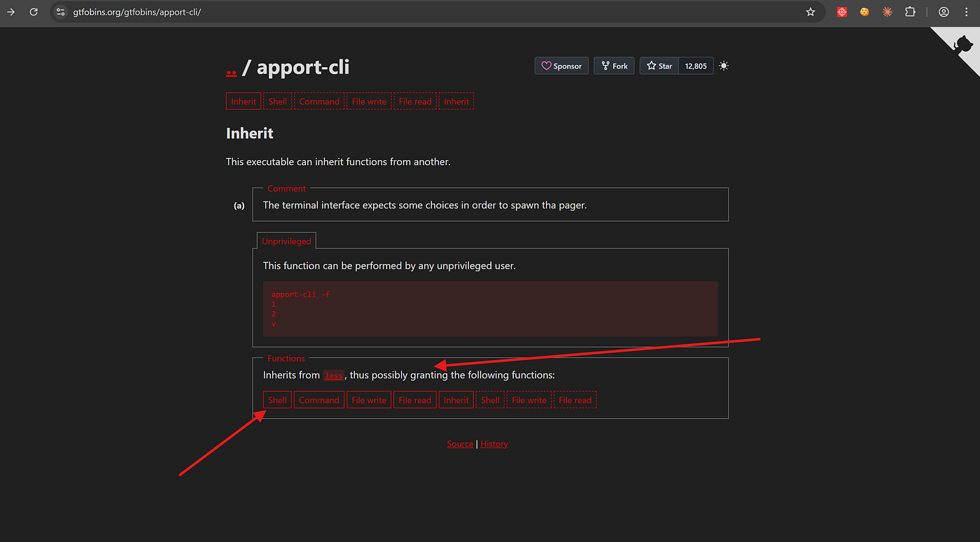
Task: Open the red extension icon in toolbar
Action: [x=843, y=12]
